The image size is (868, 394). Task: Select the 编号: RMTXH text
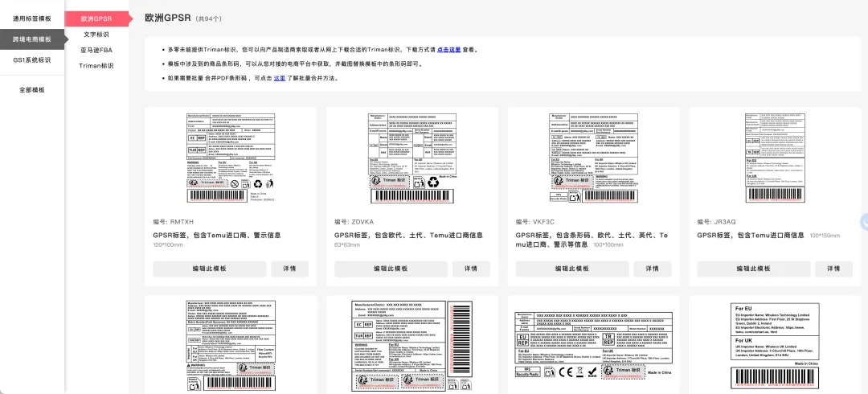pyautogui.click(x=172, y=222)
